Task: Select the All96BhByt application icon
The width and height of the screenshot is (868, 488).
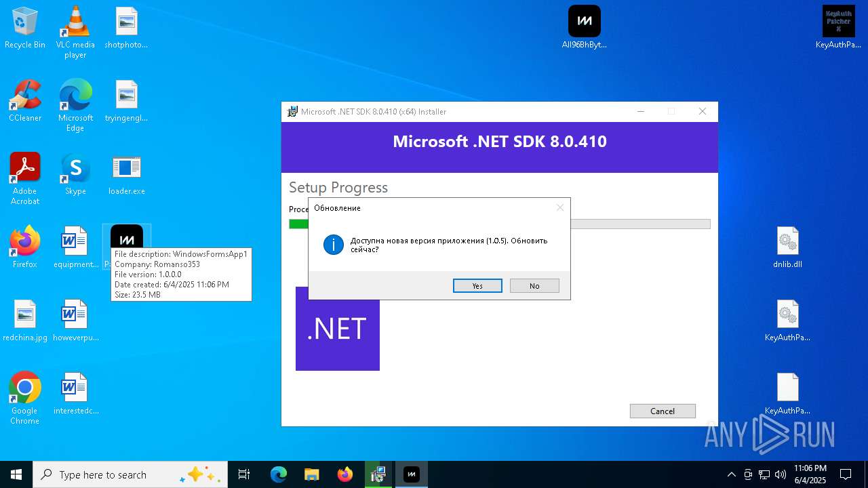Action: click(x=584, y=28)
